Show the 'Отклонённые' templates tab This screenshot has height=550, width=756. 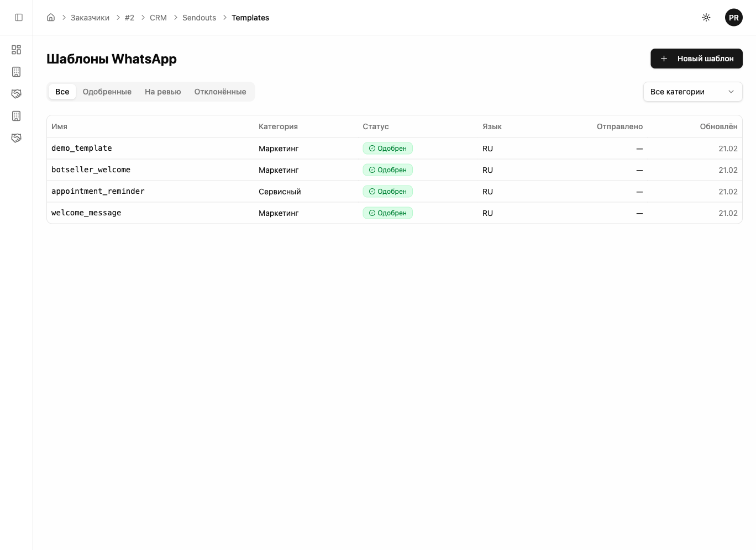[x=220, y=92]
